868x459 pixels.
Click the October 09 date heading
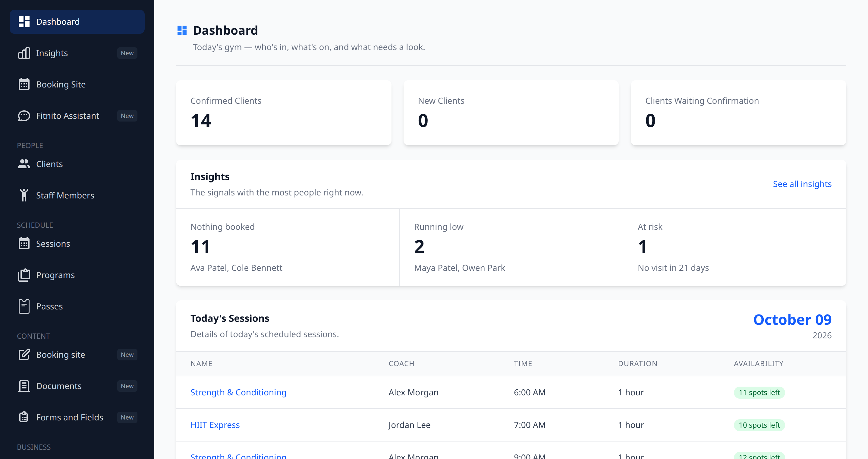coord(792,319)
